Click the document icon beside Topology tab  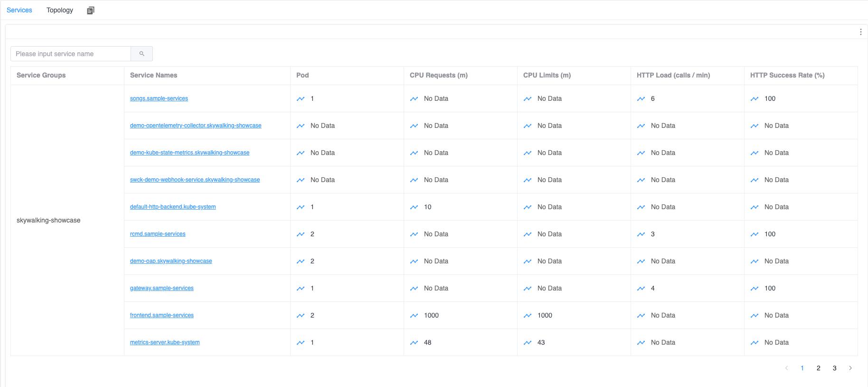tap(91, 10)
